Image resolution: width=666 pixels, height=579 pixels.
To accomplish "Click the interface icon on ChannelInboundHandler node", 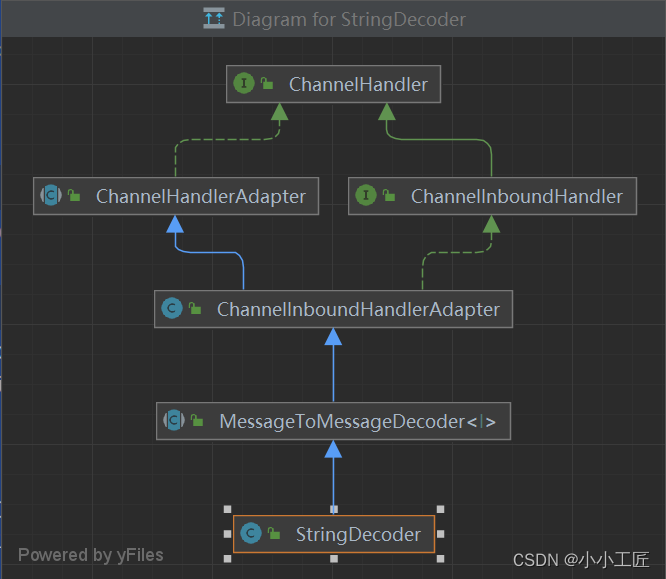I will (366, 196).
